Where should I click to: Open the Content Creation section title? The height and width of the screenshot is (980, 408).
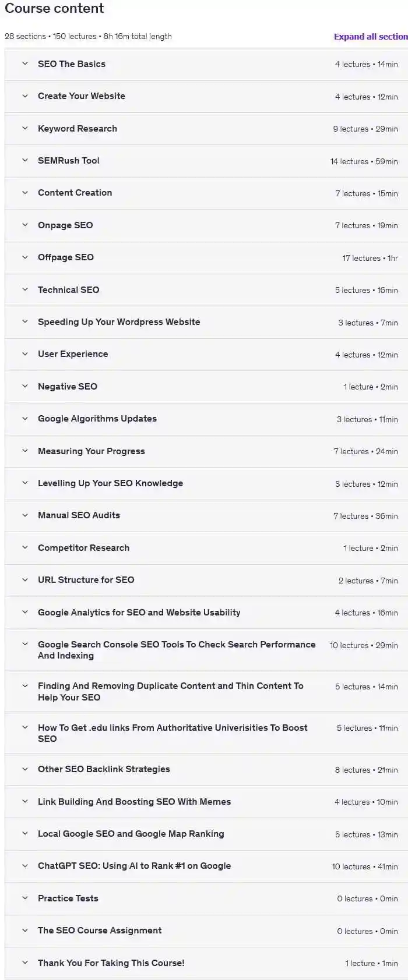coord(75,193)
